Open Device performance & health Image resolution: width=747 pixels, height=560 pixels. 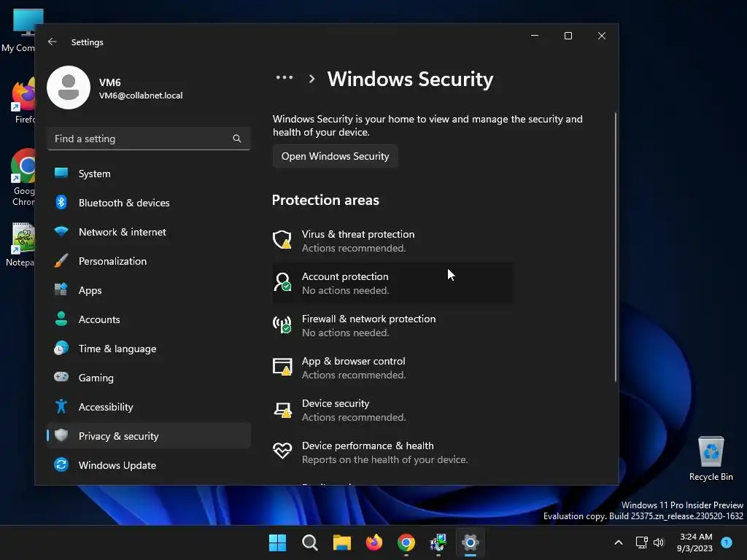point(393,452)
